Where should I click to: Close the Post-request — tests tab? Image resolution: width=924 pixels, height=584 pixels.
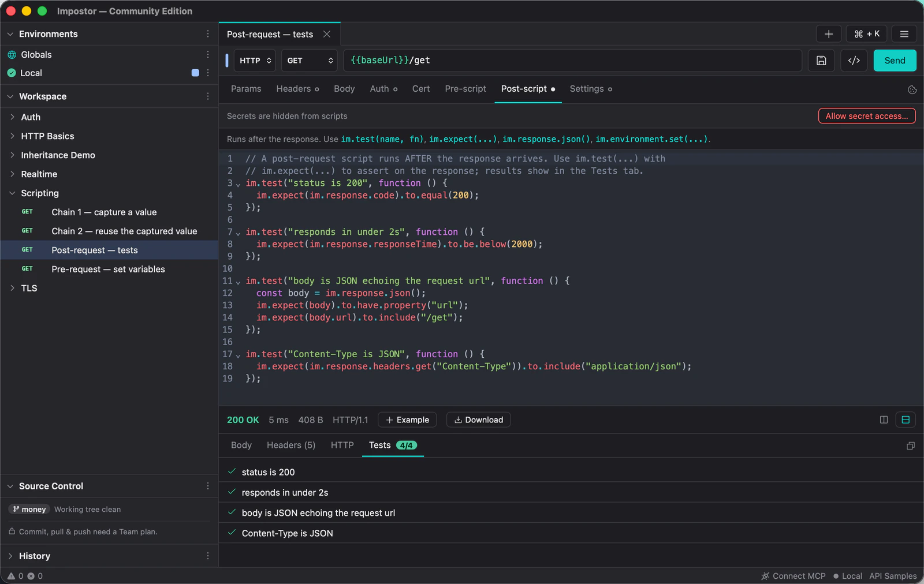click(x=327, y=34)
